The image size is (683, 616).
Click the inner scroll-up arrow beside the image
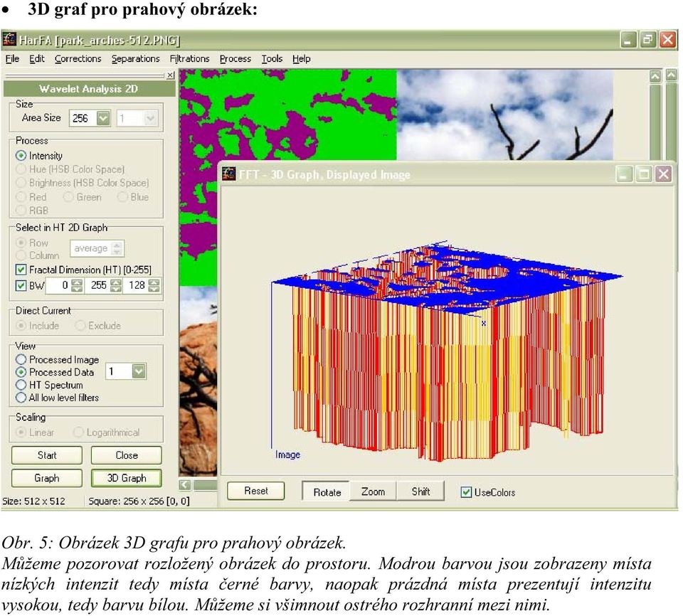[655, 77]
